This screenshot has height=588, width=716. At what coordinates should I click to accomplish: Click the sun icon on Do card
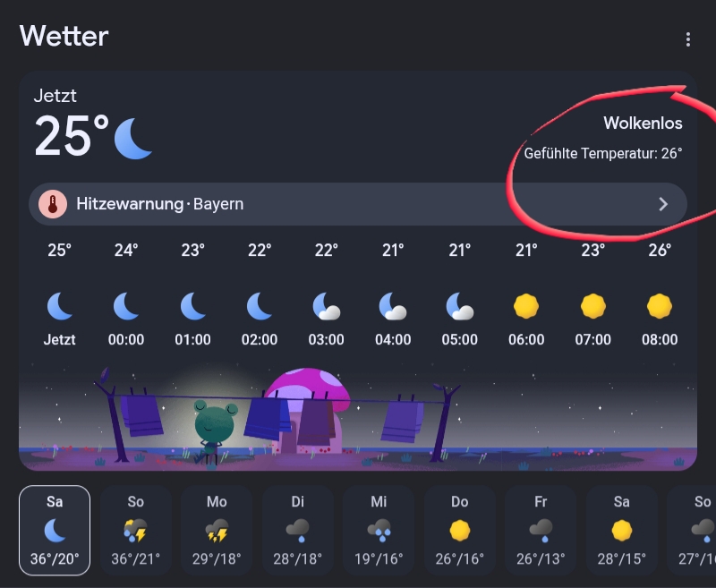(x=460, y=531)
